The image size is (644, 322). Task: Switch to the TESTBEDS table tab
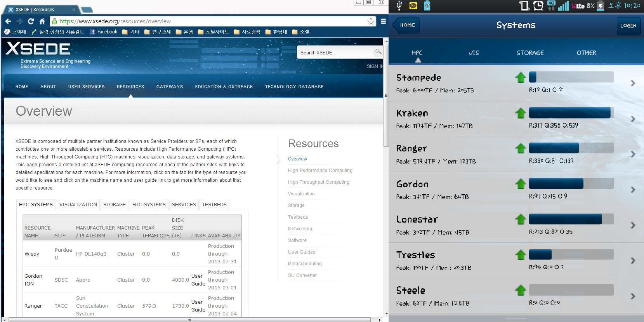(214, 204)
